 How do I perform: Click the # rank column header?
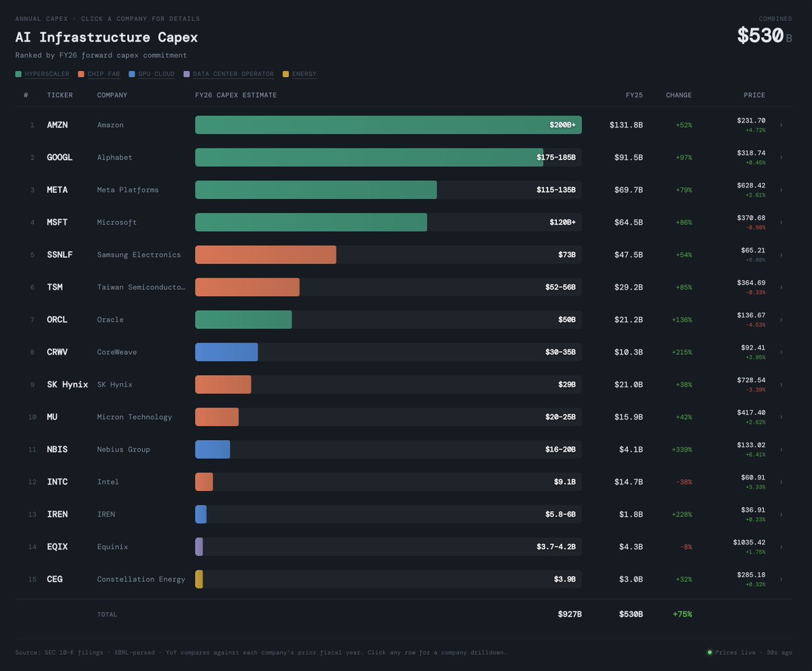pyautogui.click(x=26, y=95)
